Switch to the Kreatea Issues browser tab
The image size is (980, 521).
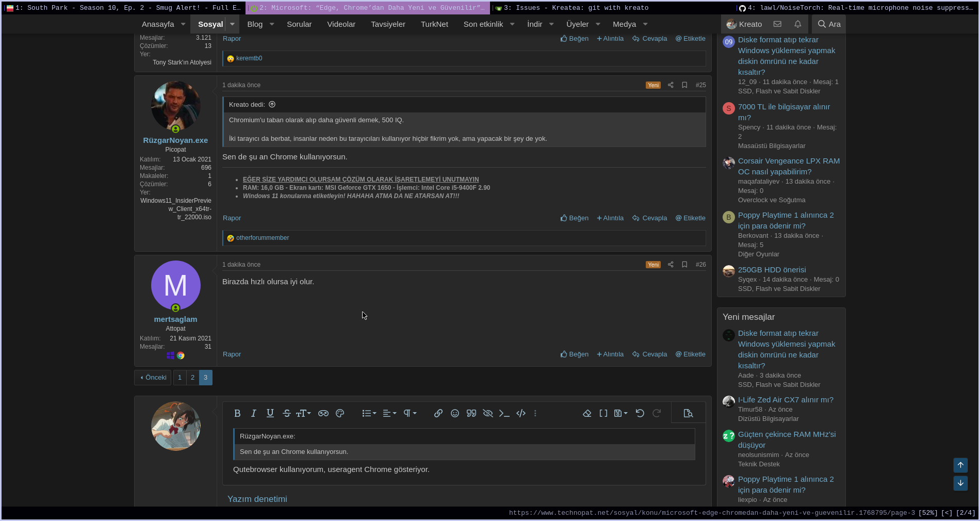coord(612,8)
